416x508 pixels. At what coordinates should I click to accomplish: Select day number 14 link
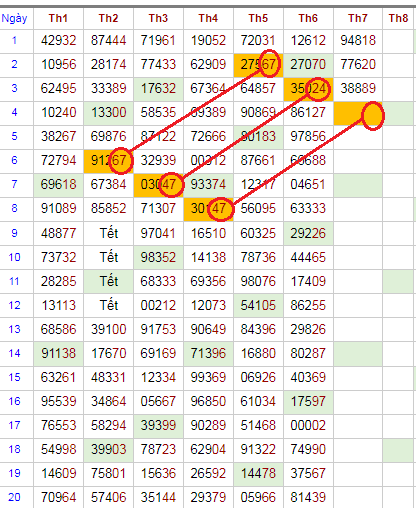pyautogui.click(x=14, y=353)
